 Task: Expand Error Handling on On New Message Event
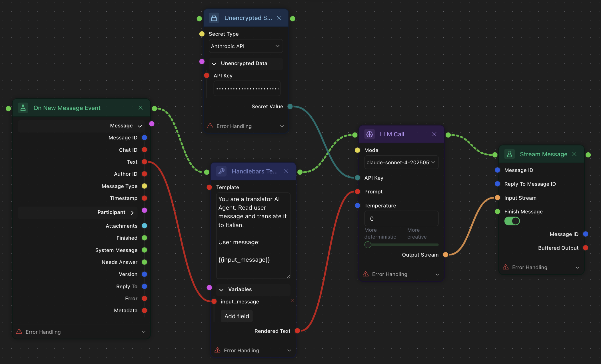click(143, 332)
